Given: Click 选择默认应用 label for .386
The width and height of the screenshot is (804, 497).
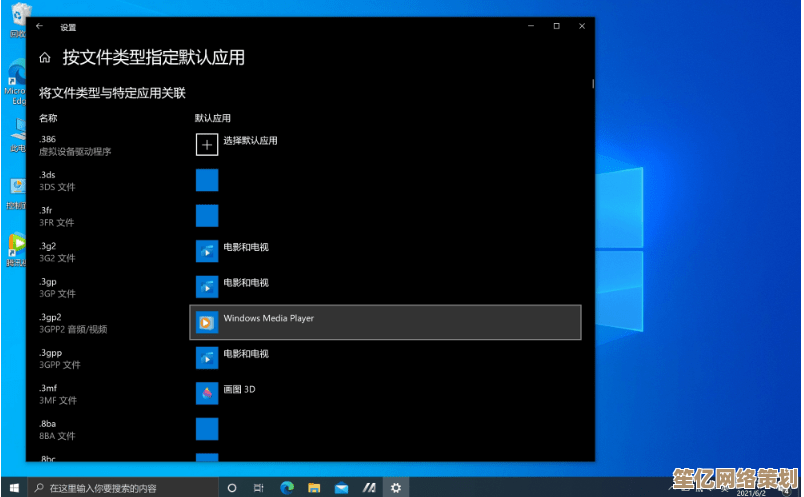Looking at the screenshot, I should (x=250, y=141).
